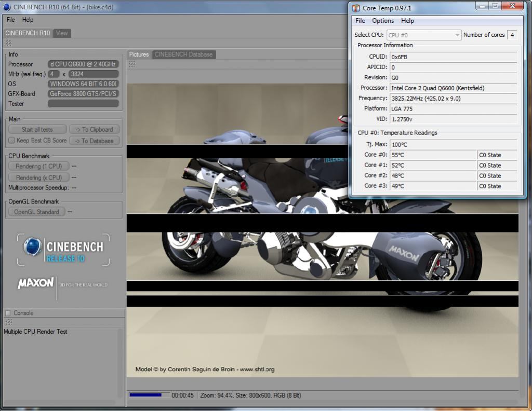
Task: Open the Core Temp Options menu
Action: point(383,21)
